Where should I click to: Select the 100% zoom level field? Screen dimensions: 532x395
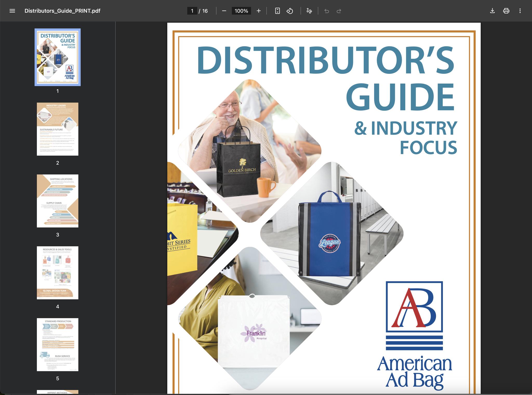[x=241, y=11]
